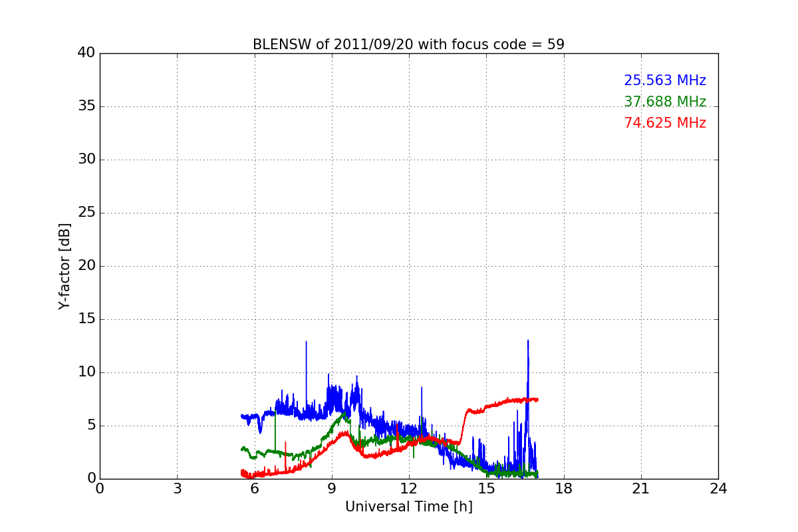Click the y-axis tick label 30

click(x=86, y=160)
